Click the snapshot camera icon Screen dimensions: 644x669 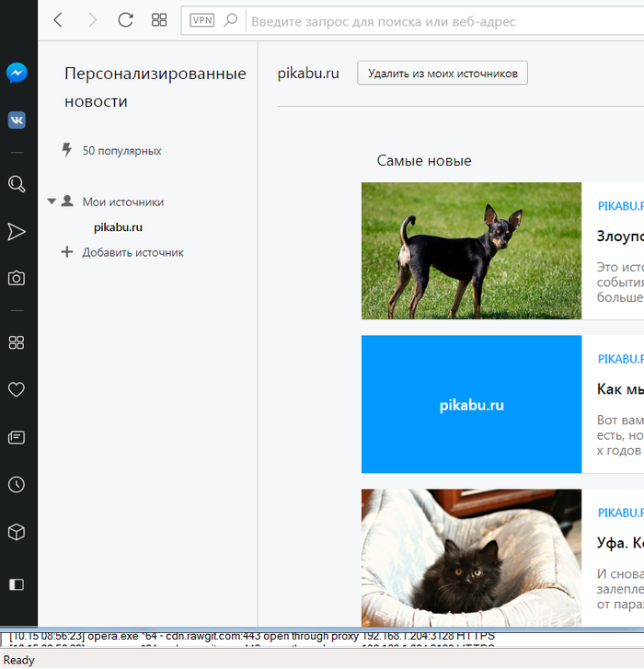[x=17, y=278]
